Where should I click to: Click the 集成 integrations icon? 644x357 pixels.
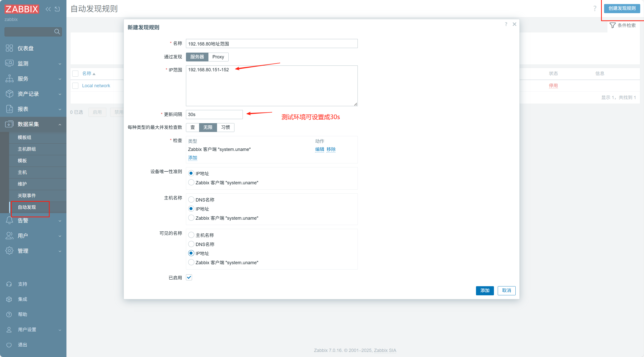[x=9, y=299]
